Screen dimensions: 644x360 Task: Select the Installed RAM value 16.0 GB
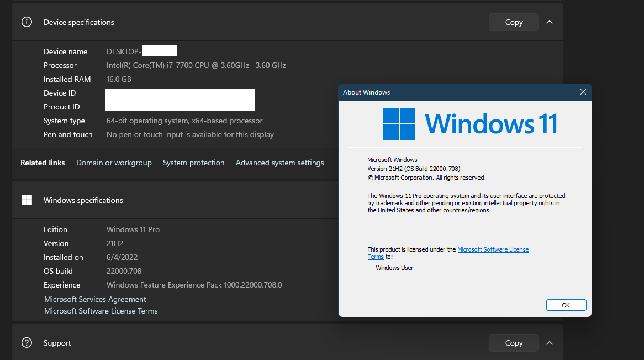119,79
